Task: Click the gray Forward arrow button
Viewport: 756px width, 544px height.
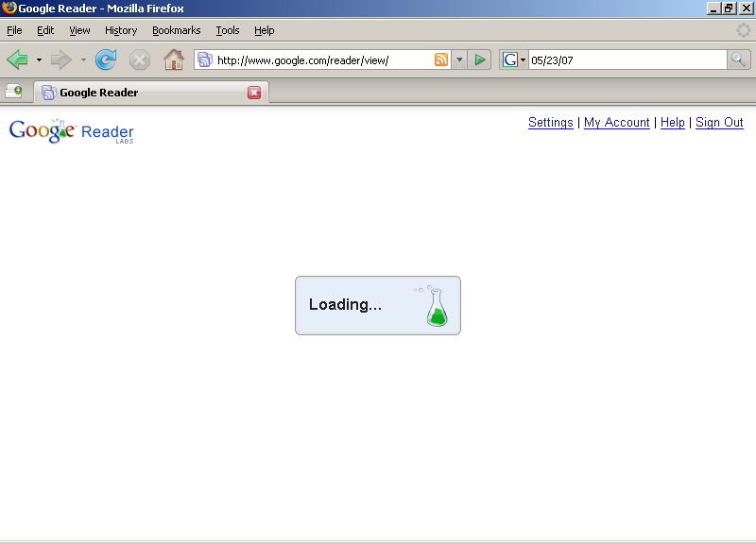Action: pyautogui.click(x=60, y=59)
